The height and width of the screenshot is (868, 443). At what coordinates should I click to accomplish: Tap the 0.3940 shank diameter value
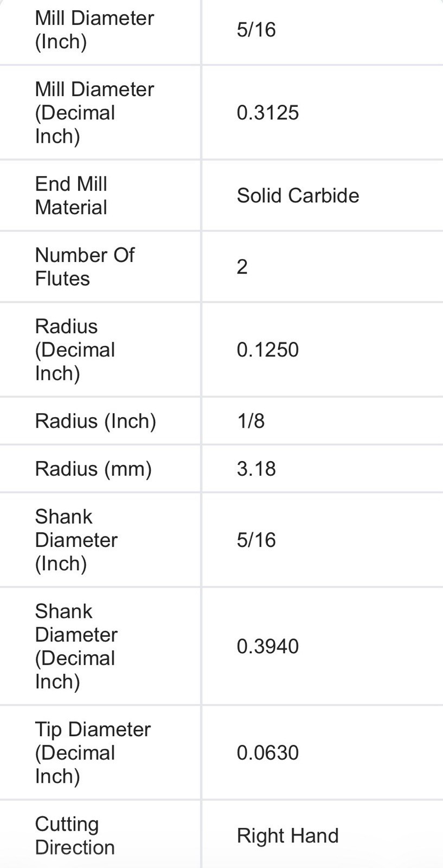[x=268, y=647]
